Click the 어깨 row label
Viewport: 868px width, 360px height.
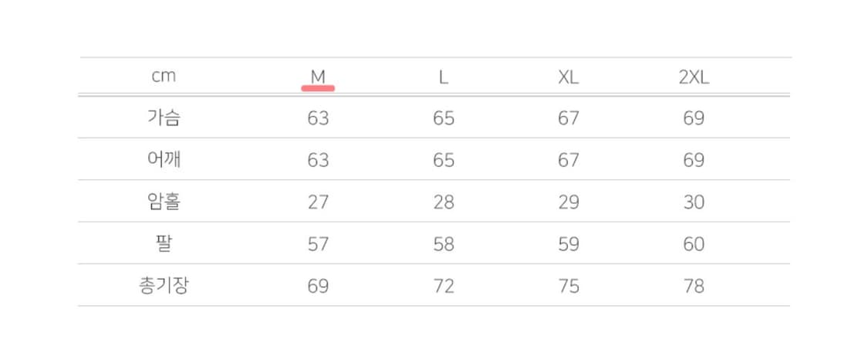164,160
